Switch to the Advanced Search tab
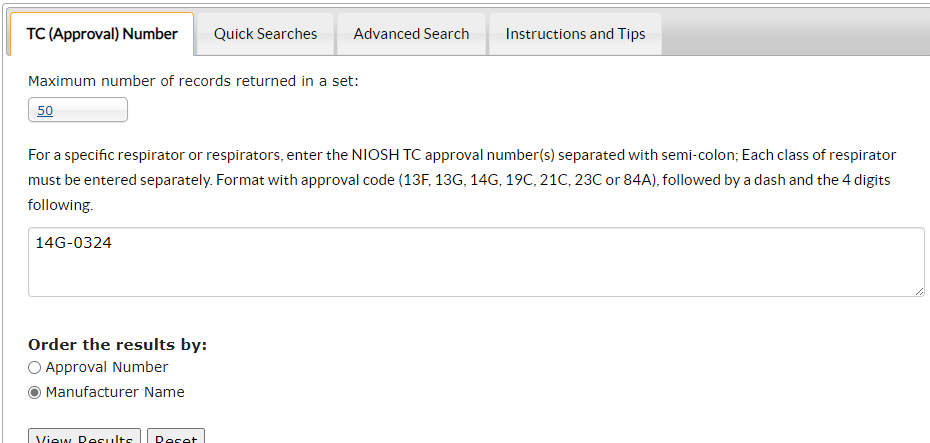Image resolution: width=930 pixels, height=443 pixels. pos(411,34)
